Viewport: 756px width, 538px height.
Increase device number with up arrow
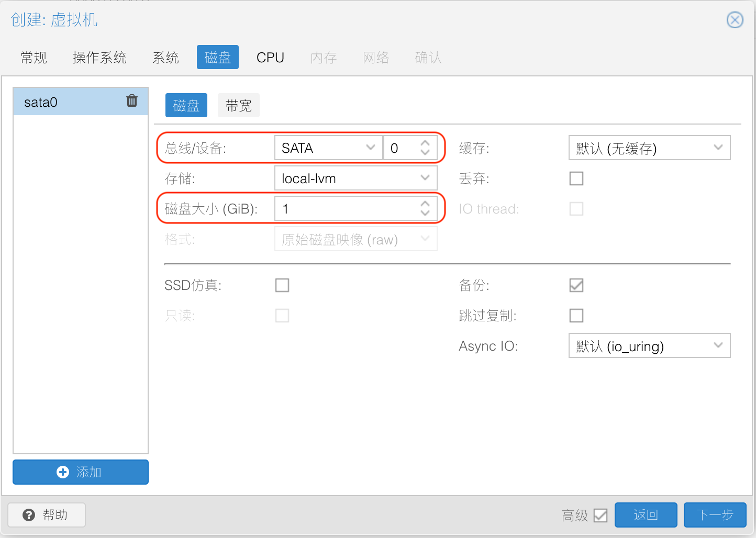click(425, 143)
